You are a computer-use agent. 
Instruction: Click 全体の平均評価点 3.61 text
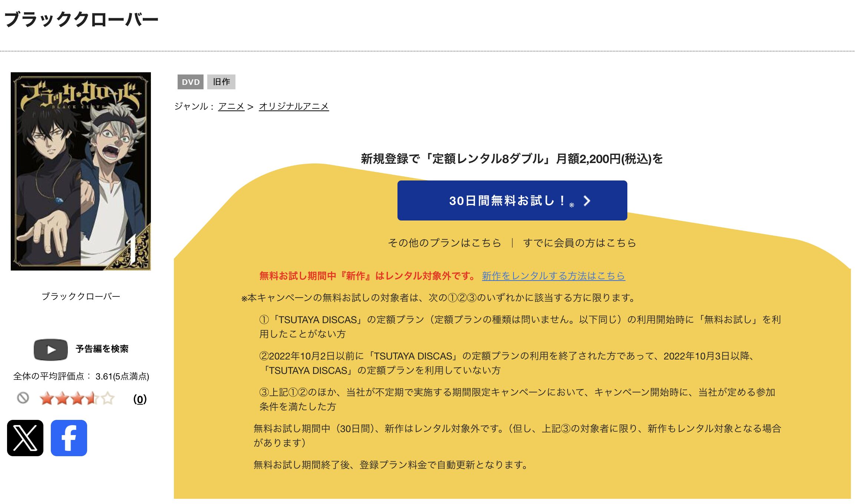point(81,377)
